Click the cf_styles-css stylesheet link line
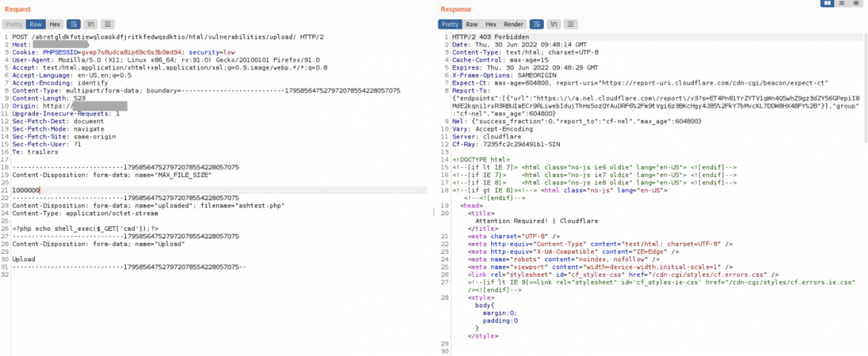 [x=624, y=274]
